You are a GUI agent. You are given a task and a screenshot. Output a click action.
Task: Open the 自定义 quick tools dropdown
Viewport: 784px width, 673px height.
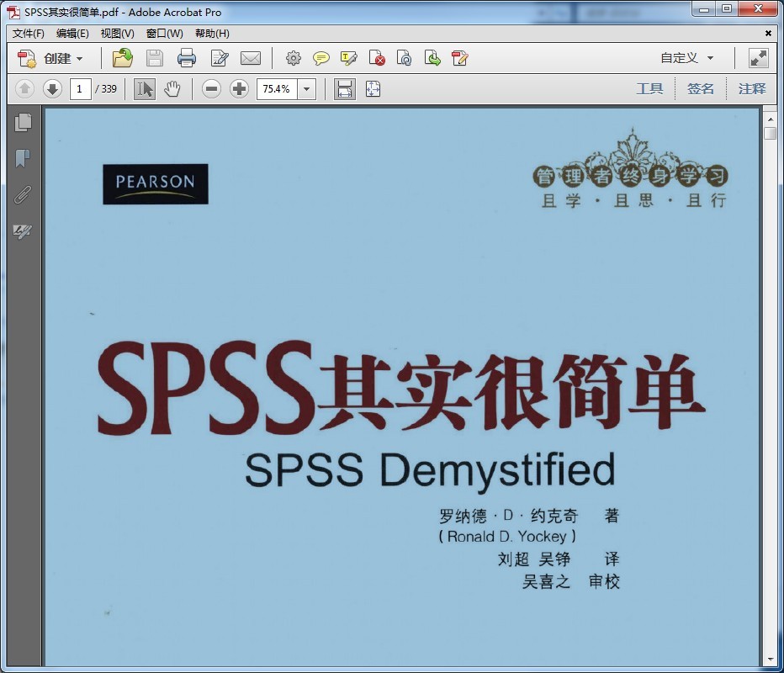(x=687, y=58)
